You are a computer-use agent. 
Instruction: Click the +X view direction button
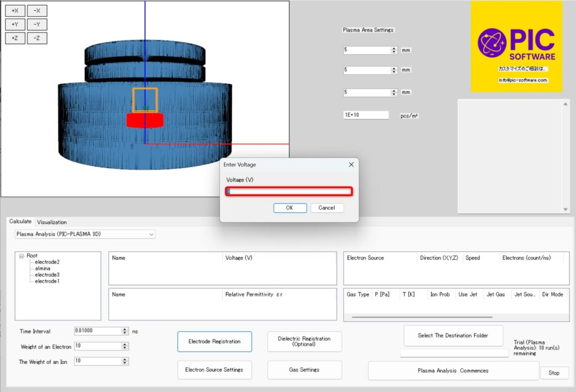pyautogui.click(x=15, y=11)
